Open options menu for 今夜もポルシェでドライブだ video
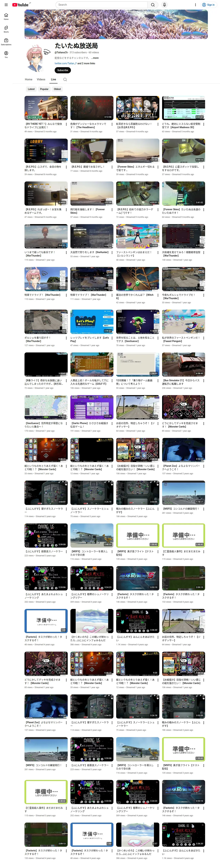The width and height of the screenshot is (220, 868). pyautogui.click(x=204, y=296)
